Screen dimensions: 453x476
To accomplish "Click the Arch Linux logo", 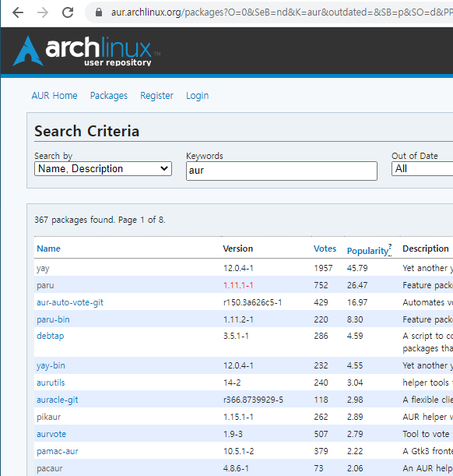I will tap(86, 51).
